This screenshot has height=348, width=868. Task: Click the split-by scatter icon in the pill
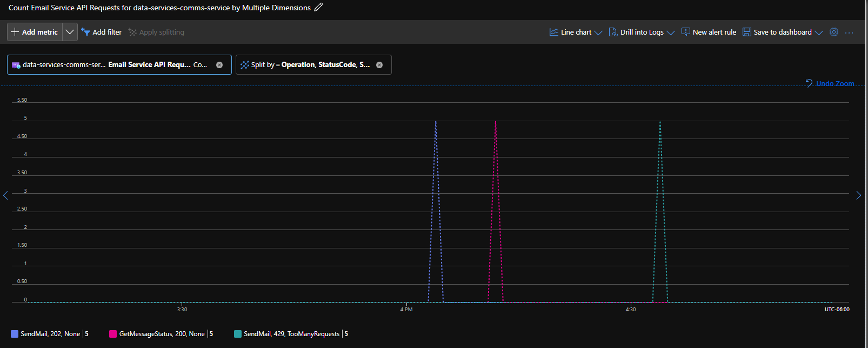coord(245,65)
